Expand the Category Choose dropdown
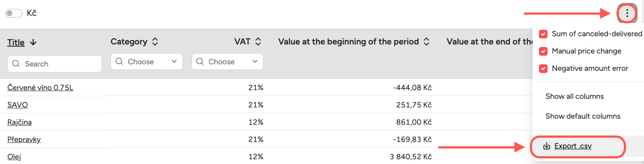This screenshot has width=644, height=164. pos(147,62)
